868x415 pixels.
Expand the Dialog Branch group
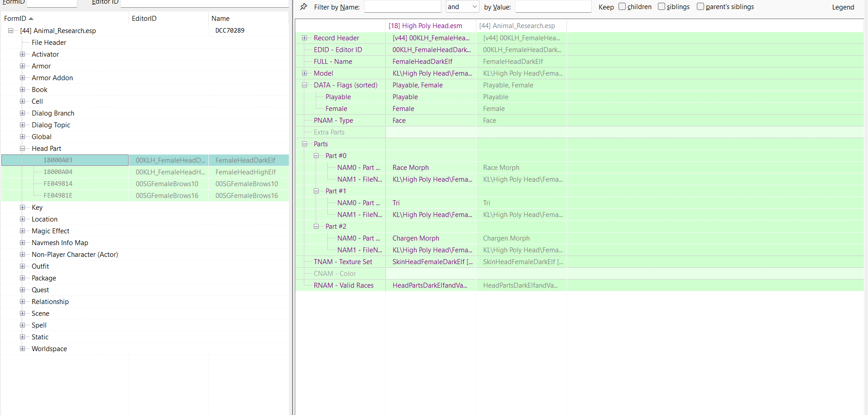(22, 113)
